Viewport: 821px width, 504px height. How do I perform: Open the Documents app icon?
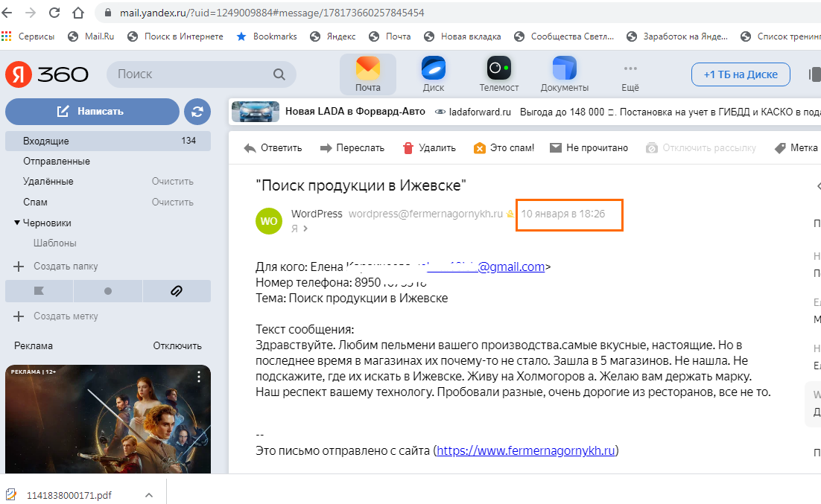coord(564,69)
